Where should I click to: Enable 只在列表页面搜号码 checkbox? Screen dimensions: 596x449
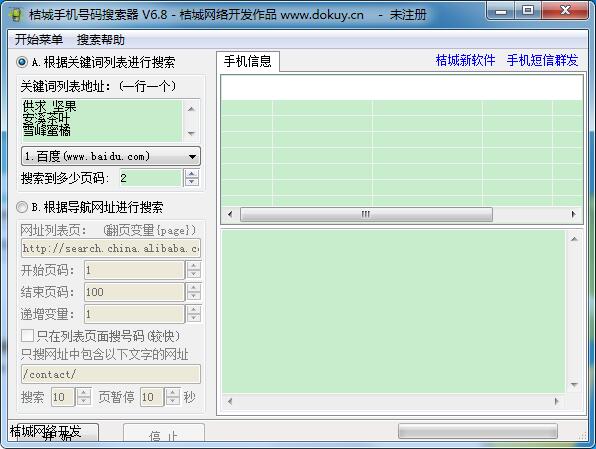click(x=27, y=336)
